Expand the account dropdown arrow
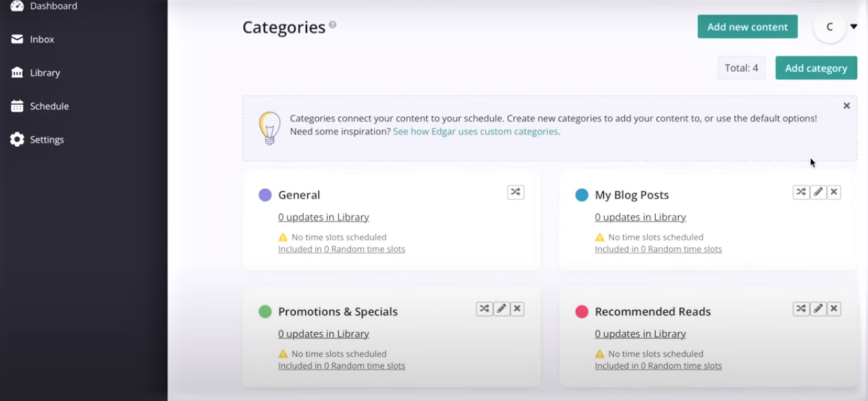The width and height of the screenshot is (868, 401). 854,27
